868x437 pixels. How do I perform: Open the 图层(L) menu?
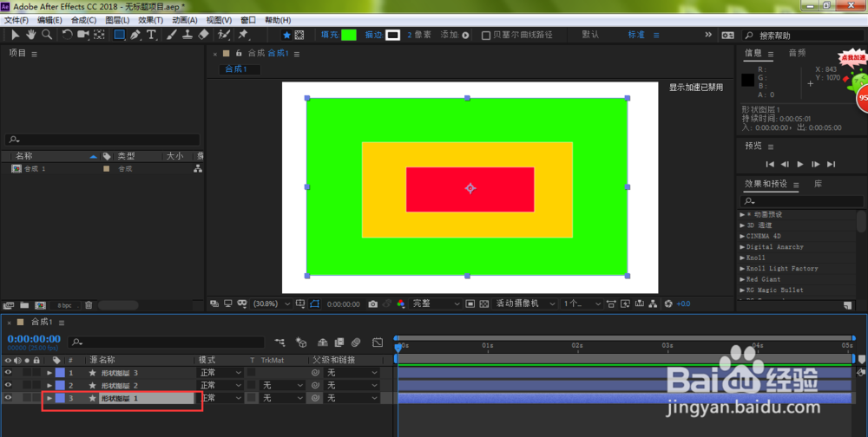click(117, 20)
